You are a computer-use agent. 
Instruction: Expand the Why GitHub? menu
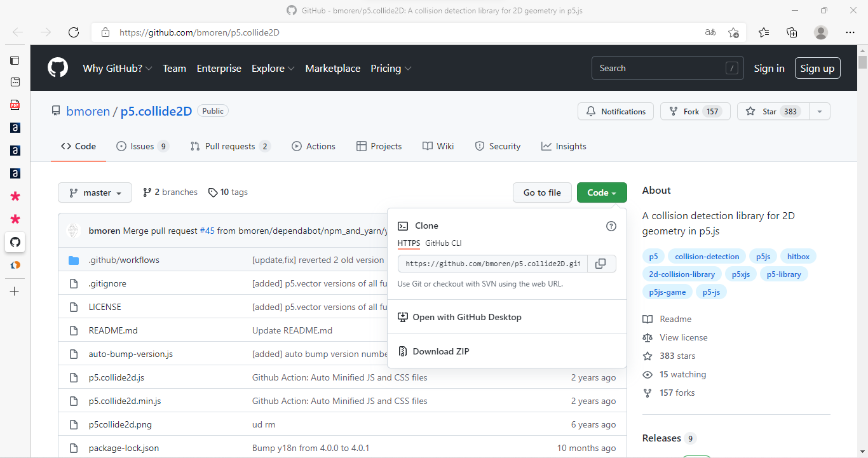click(118, 68)
